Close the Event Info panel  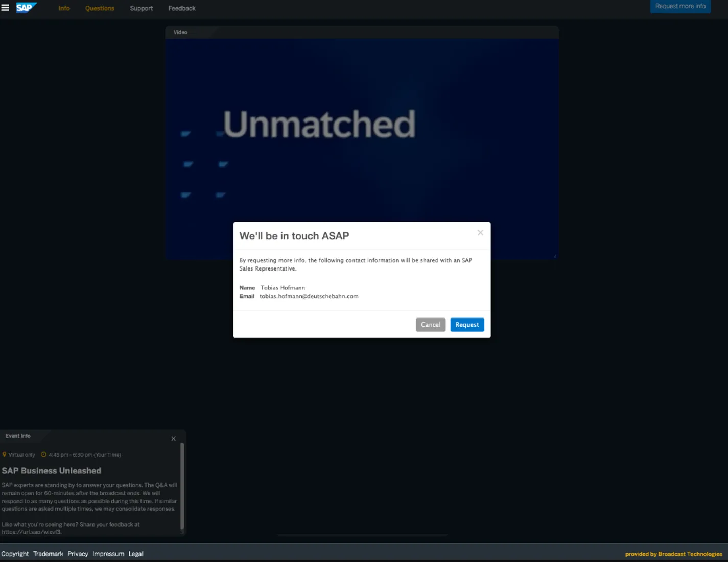coord(173,439)
